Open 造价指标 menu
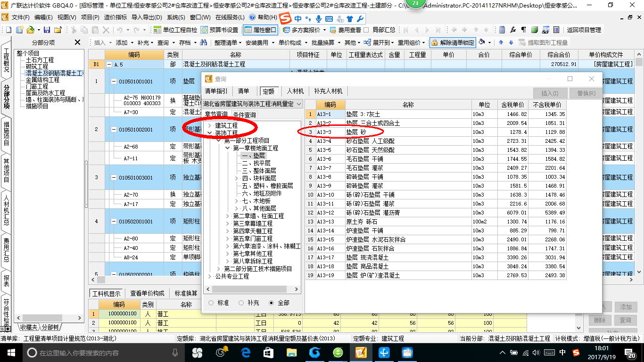 point(115,17)
